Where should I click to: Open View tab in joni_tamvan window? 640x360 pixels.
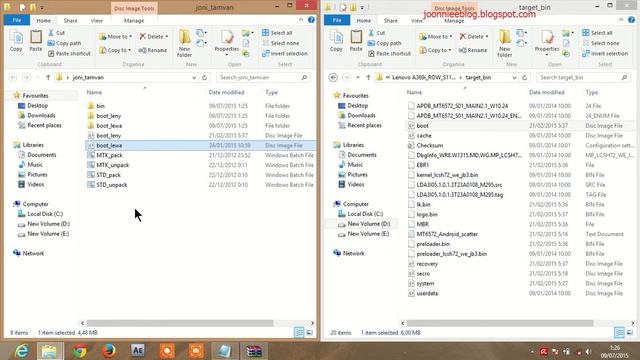pos(97,20)
